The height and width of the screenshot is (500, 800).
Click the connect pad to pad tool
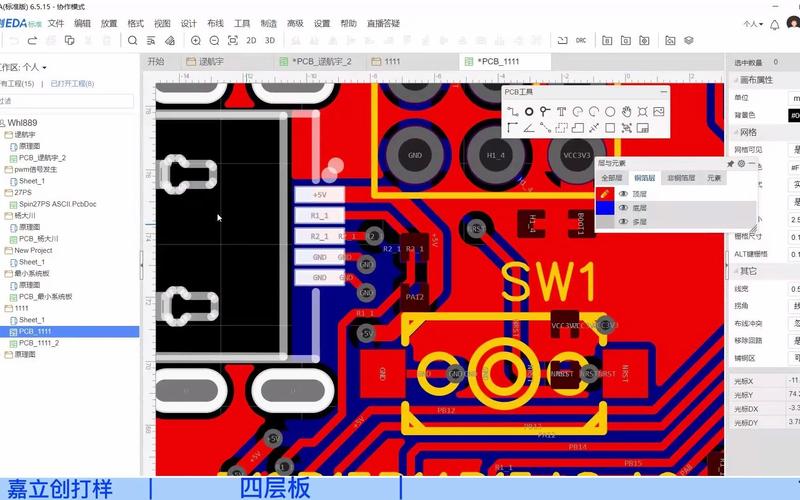(x=545, y=128)
